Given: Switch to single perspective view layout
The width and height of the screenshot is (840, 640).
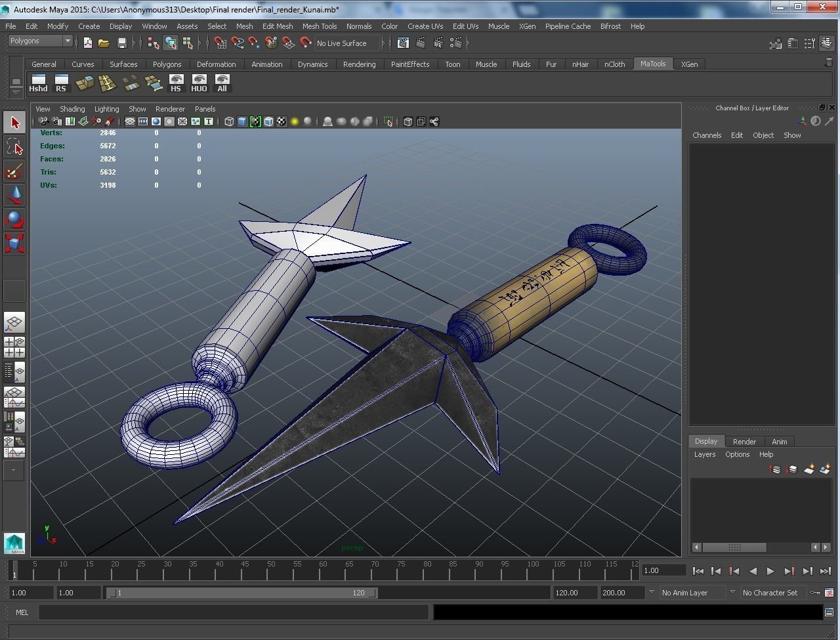Looking at the screenshot, I should [14, 322].
